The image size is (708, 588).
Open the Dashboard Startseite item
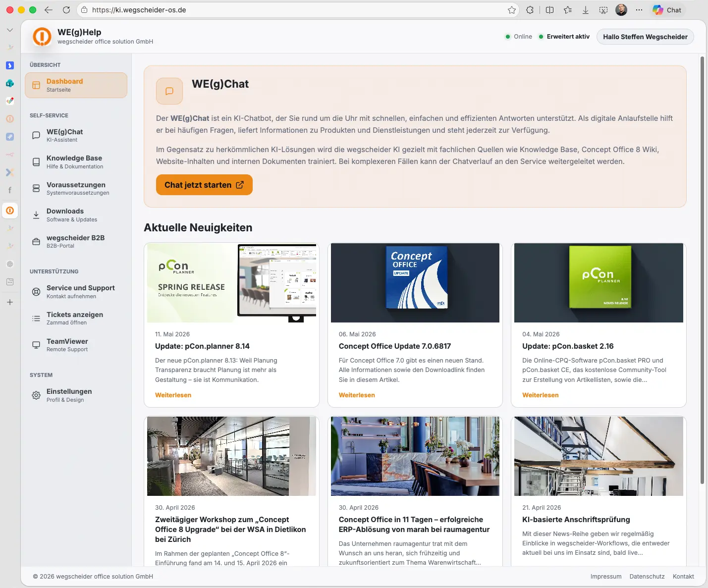click(x=76, y=85)
